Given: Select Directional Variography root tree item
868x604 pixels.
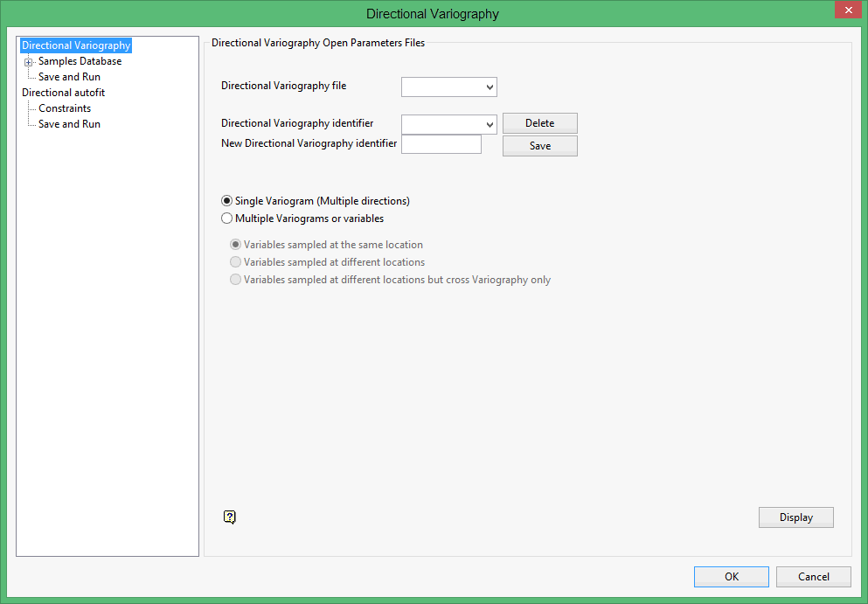Looking at the screenshot, I should pos(76,45).
